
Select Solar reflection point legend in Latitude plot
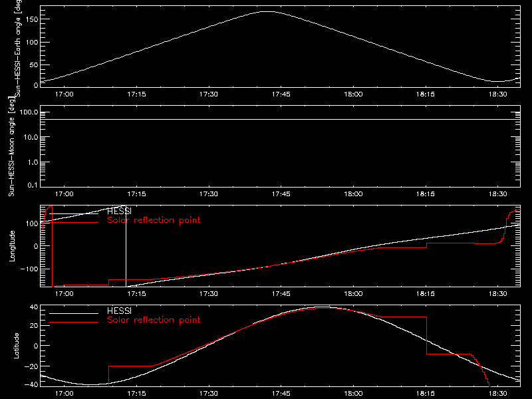click(154, 320)
